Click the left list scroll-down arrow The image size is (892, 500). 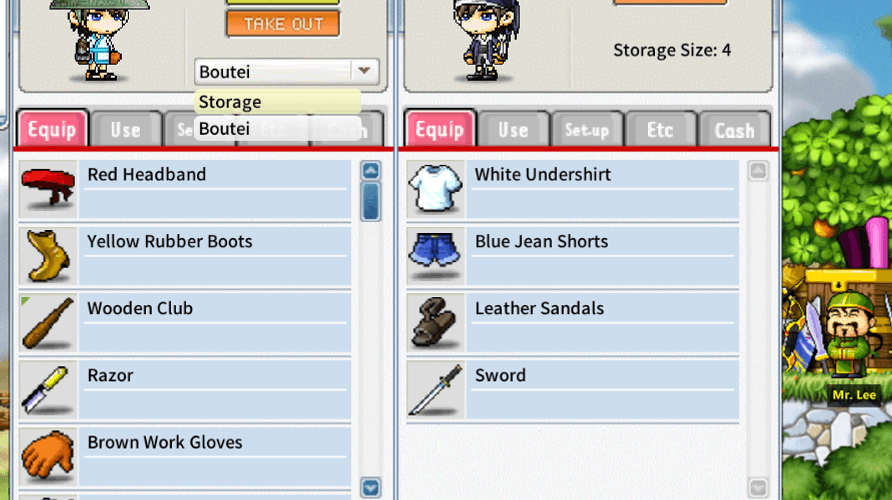click(x=371, y=487)
